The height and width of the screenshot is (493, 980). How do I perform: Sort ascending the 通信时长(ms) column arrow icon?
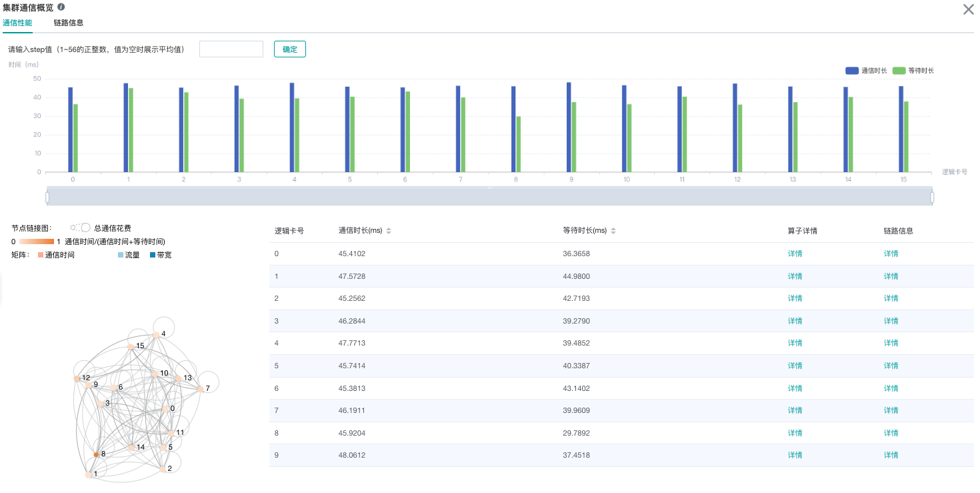pyautogui.click(x=389, y=229)
